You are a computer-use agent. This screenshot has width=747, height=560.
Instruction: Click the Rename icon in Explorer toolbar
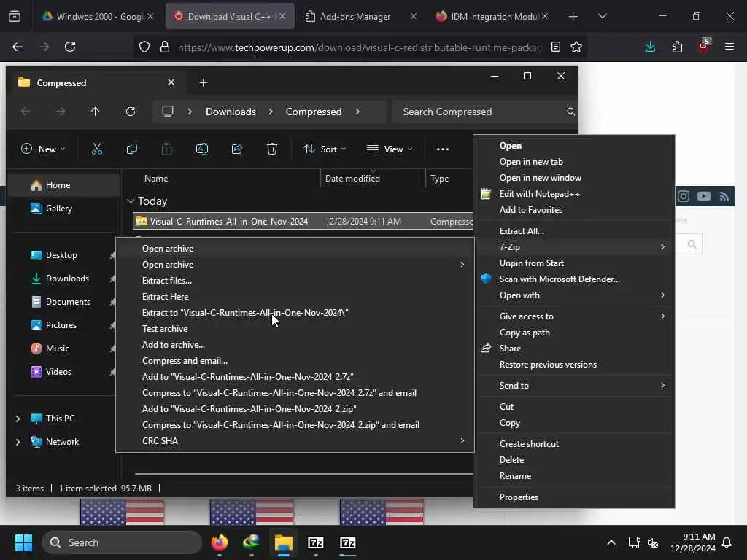[202, 149]
